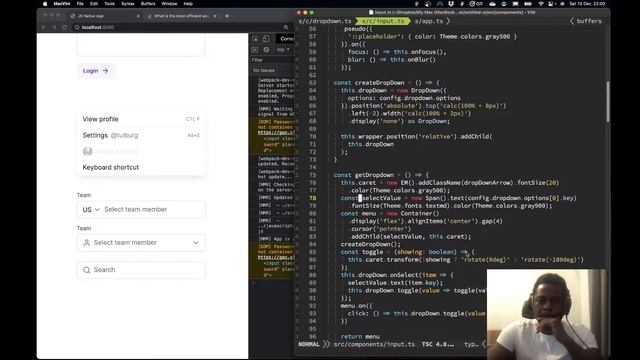Viewport: 640px width, 360px height.
Task: Click the Apple logo in the menu bar
Action: [45, 4]
